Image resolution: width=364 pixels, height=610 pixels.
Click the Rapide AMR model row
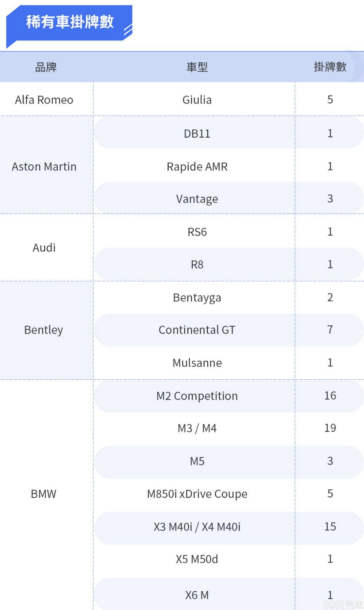click(x=197, y=167)
